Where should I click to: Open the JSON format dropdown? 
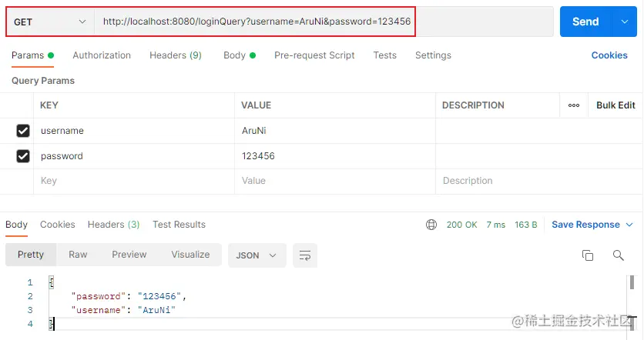pyautogui.click(x=257, y=255)
